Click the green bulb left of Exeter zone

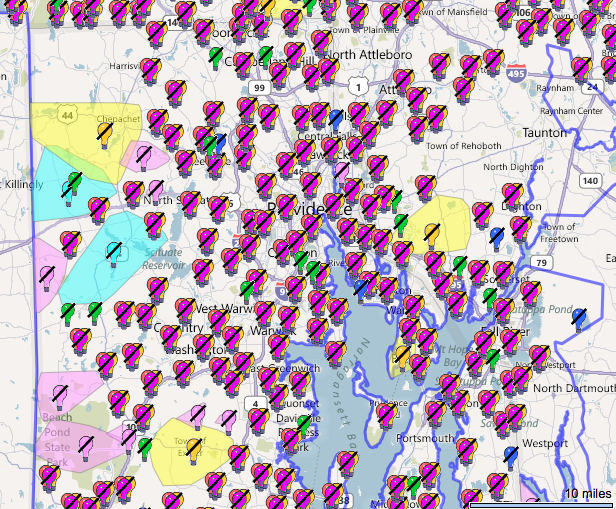point(145,449)
